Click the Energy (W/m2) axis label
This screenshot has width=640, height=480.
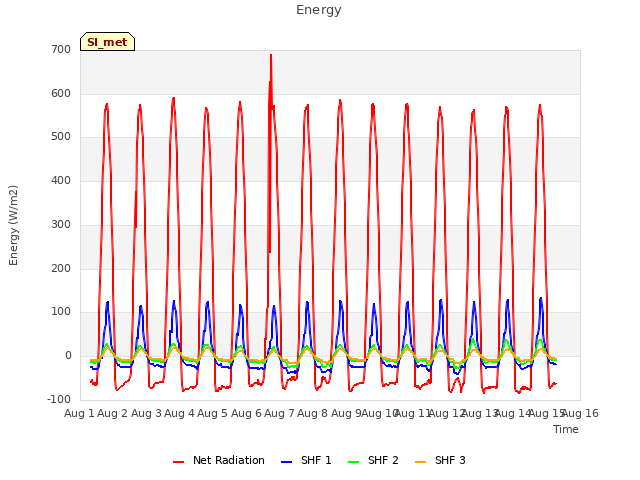point(13,225)
